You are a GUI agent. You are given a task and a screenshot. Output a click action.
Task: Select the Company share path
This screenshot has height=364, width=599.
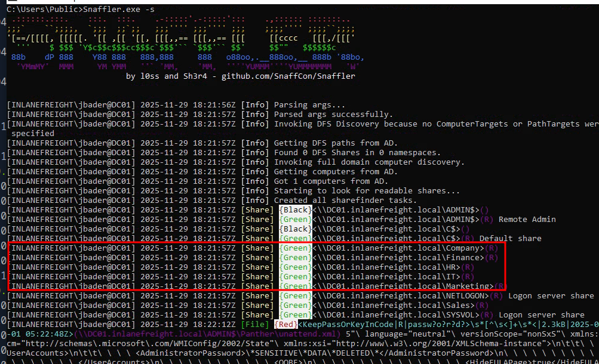click(398, 248)
